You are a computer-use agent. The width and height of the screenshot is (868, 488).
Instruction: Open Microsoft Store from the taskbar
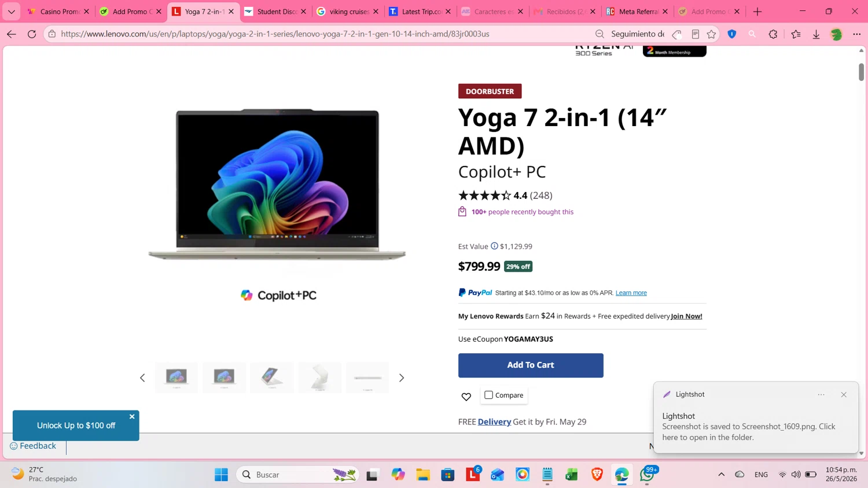point(448,475)
